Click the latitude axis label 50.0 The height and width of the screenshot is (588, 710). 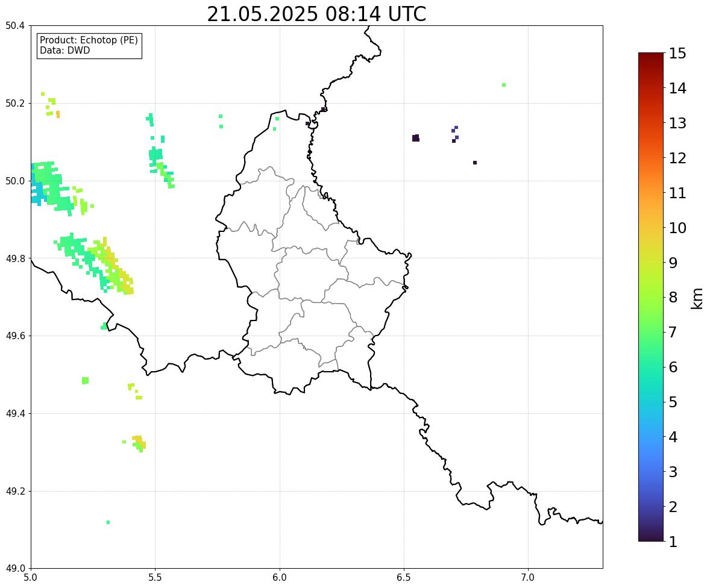point(16,181)
